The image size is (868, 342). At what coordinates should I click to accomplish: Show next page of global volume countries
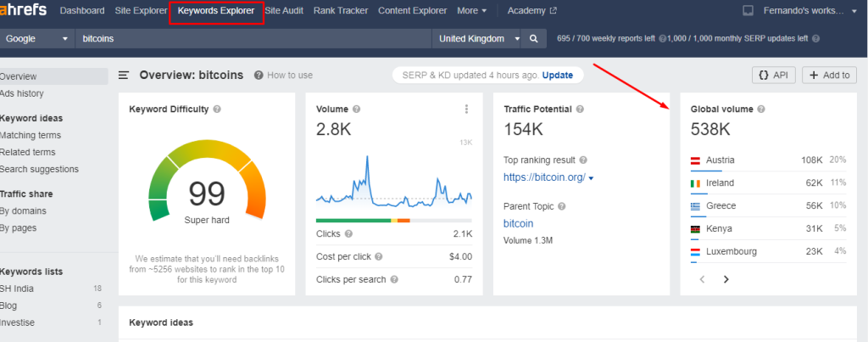coord(726,279)
